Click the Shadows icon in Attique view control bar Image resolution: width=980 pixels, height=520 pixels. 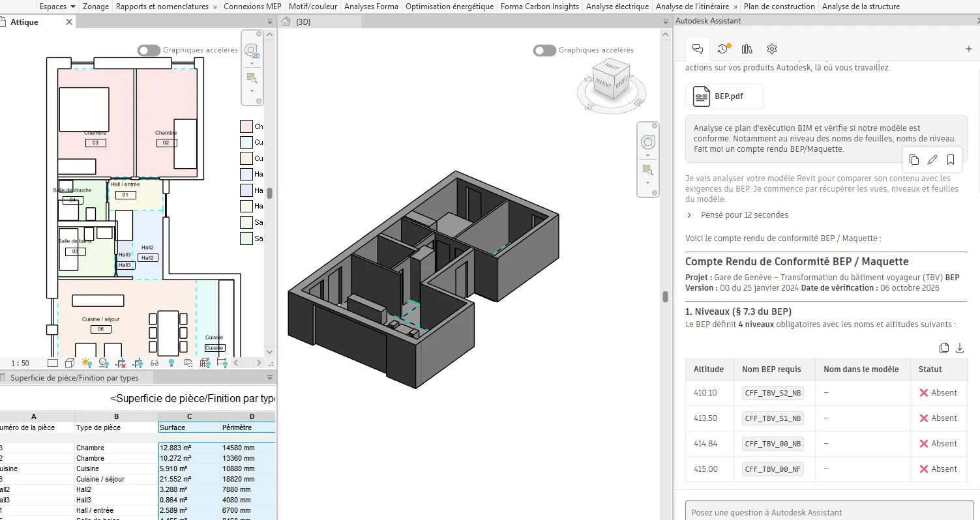[104, 363]
